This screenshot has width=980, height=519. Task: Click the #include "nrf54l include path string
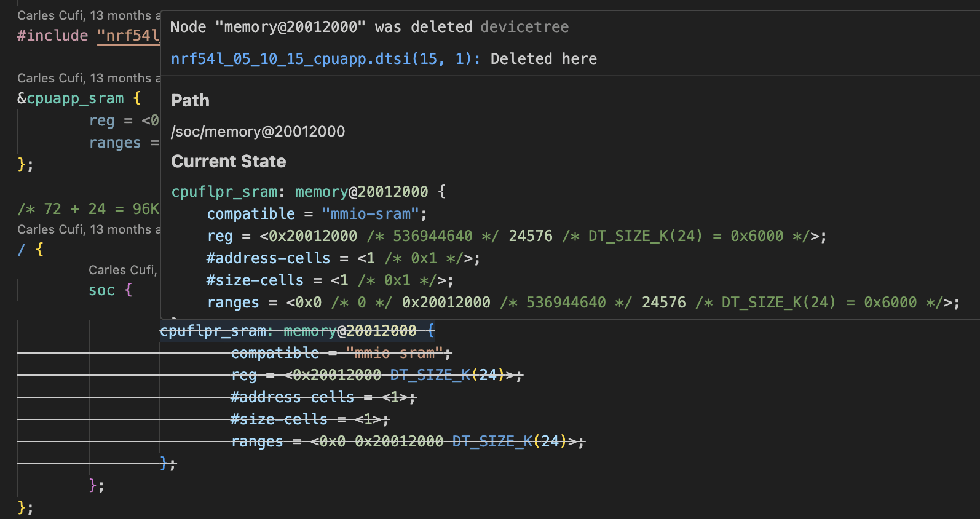[x=128, y=36]
